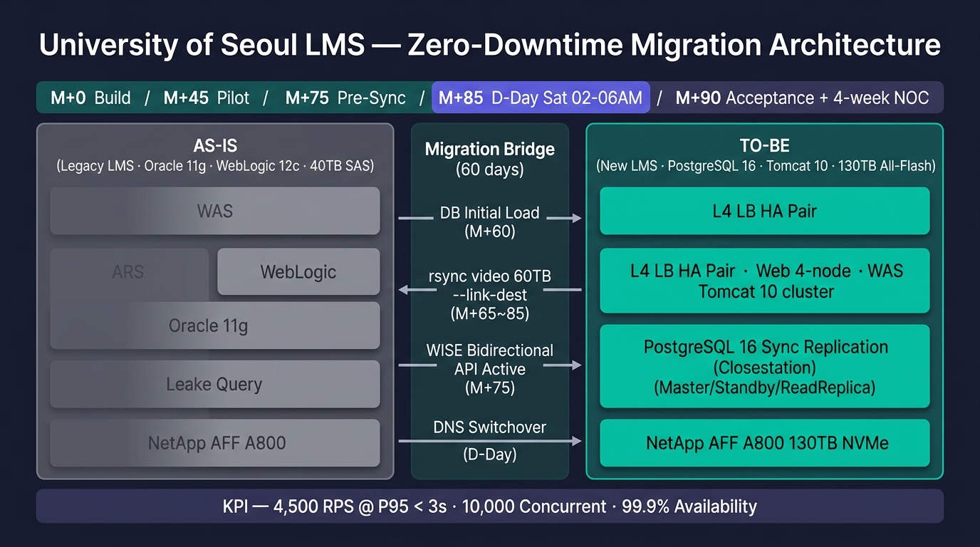Select the legacy NetApp AFF A800 block
980x547 pixels.
(x=214, y=442)
